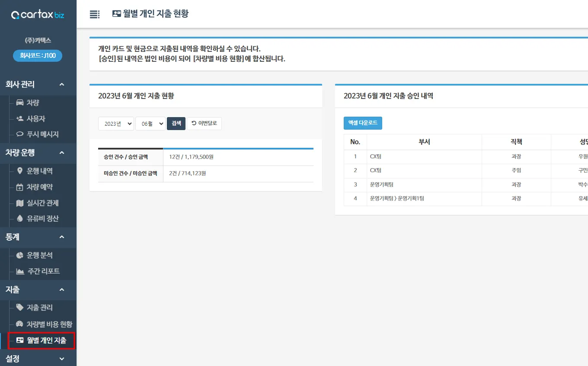Screen dimensions: 588x366
Task: Click the map icon beside 실시간 관제
Action: tap(20, 203)
